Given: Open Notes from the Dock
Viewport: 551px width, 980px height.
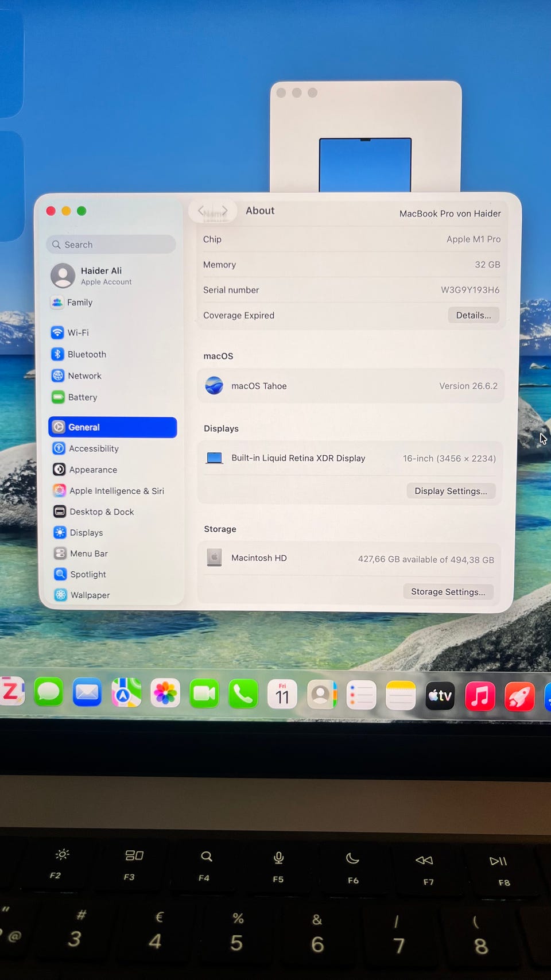Looking at the screenshot, I should 401,696.
